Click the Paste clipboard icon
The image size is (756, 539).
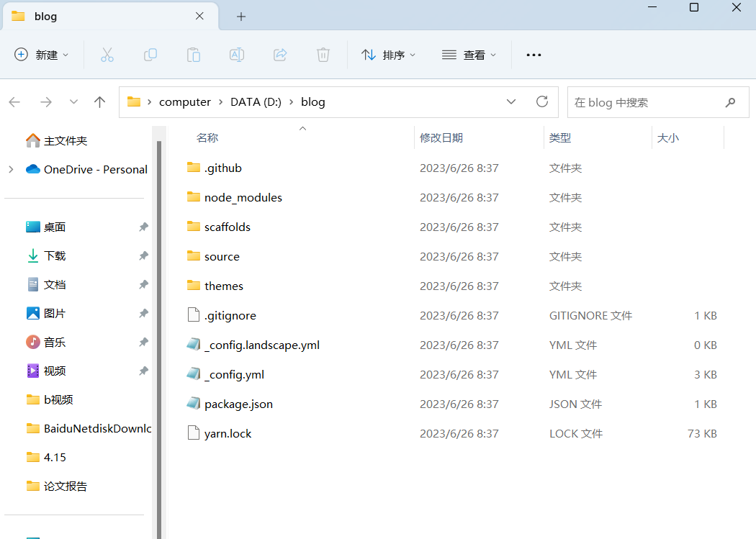194,55
